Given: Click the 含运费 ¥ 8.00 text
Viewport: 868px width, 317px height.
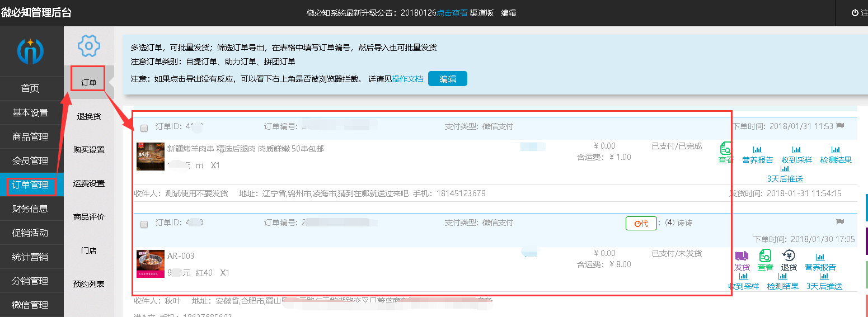Looking at the screenshot, I should click(604, 264).
